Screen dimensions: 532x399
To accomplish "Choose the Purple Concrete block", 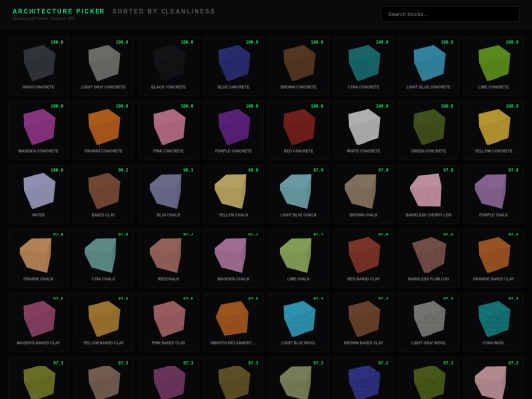I will pos(233,130).
